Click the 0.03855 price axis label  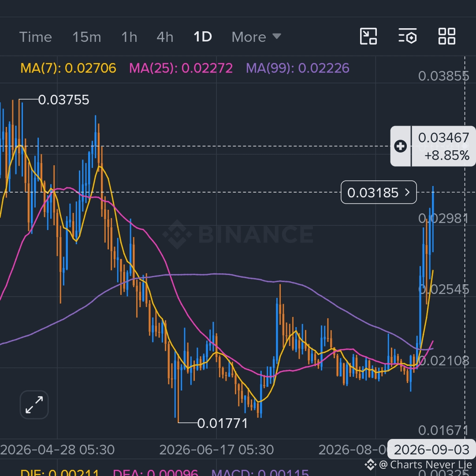[x=443, y=76]
